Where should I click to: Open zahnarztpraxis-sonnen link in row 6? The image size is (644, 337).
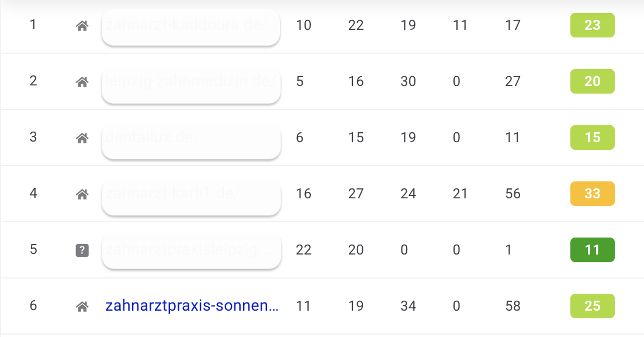tap(192, 306)
